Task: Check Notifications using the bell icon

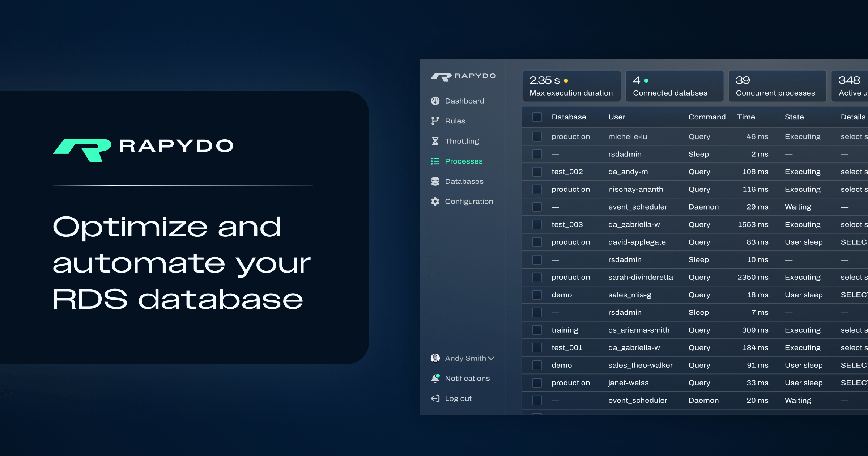Action: (435, 378)
